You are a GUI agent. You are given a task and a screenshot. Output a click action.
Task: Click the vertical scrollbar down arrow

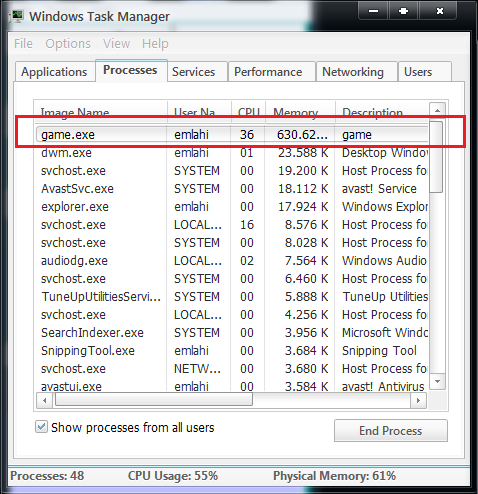[x=437, y=381]
